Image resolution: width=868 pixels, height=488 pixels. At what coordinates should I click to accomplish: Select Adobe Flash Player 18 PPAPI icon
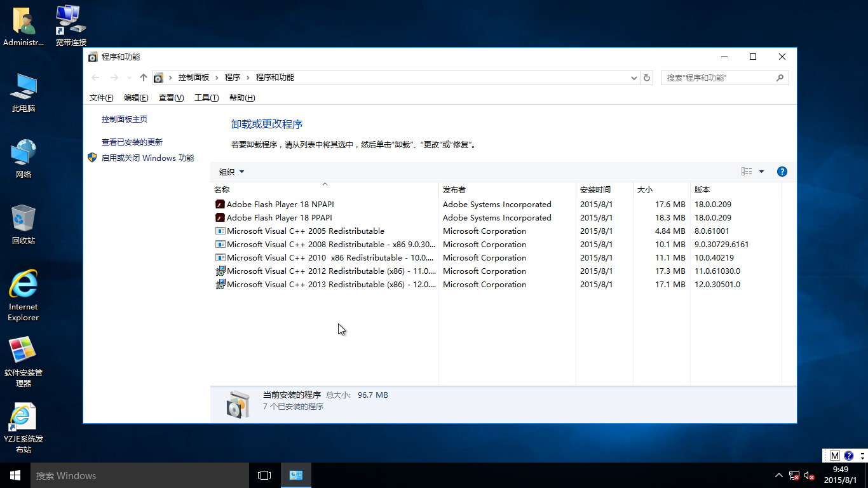pos(220,218)
